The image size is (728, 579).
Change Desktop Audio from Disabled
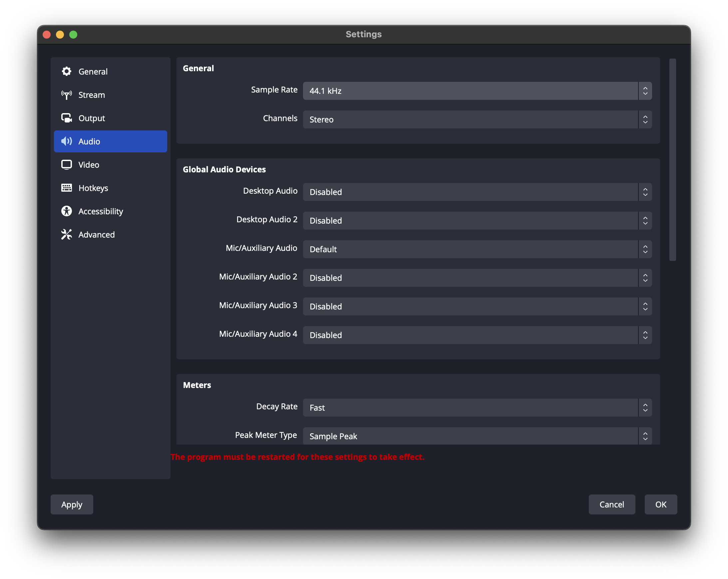click(477, 192)
